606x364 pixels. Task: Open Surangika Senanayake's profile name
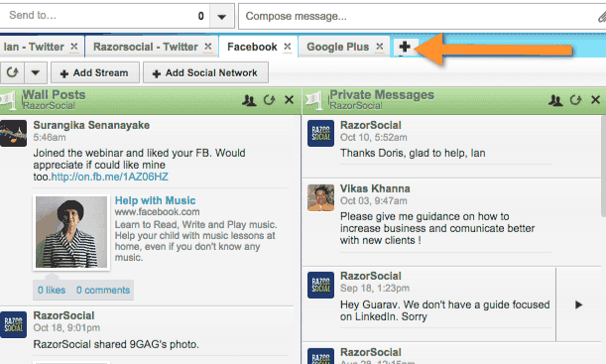click(x=91, y=125)
